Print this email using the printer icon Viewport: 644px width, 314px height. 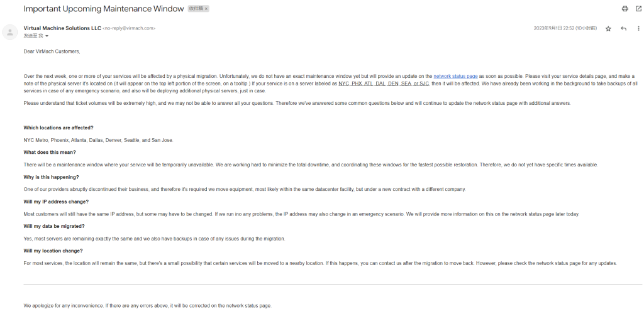coord(625,9)
